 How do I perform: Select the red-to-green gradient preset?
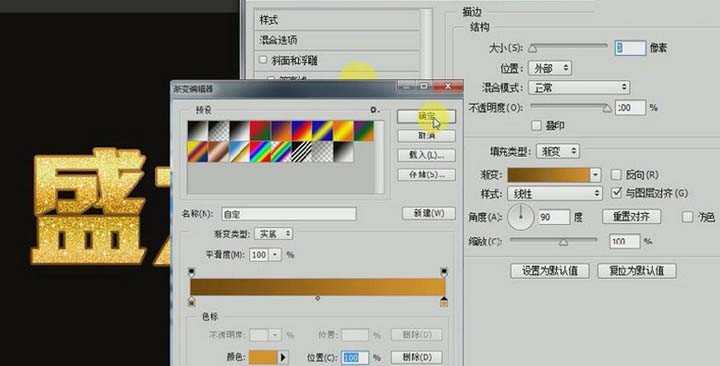point(260,131)
